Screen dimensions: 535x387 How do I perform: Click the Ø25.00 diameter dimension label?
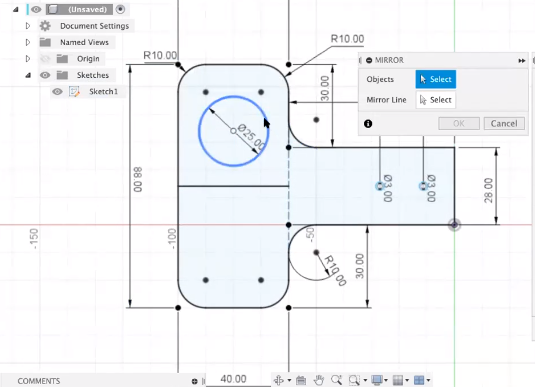pyautogui.click(x=251, y=137)
